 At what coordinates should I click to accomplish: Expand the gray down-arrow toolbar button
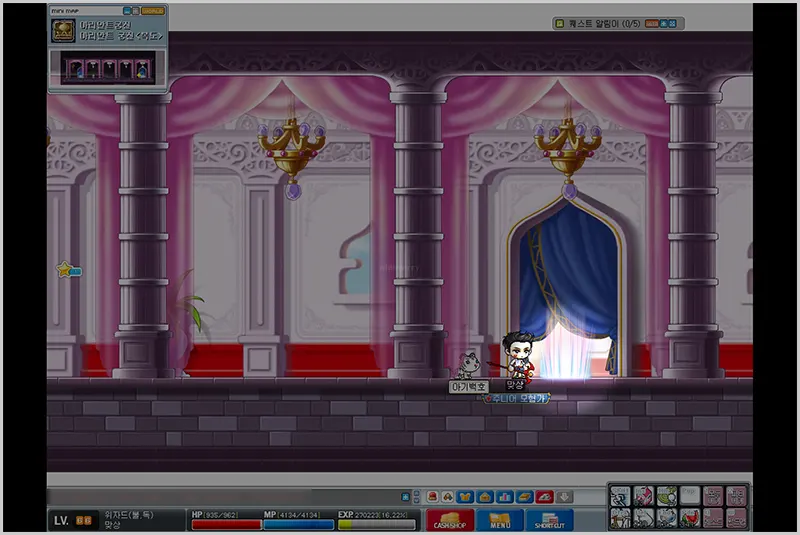click(564, 497)
